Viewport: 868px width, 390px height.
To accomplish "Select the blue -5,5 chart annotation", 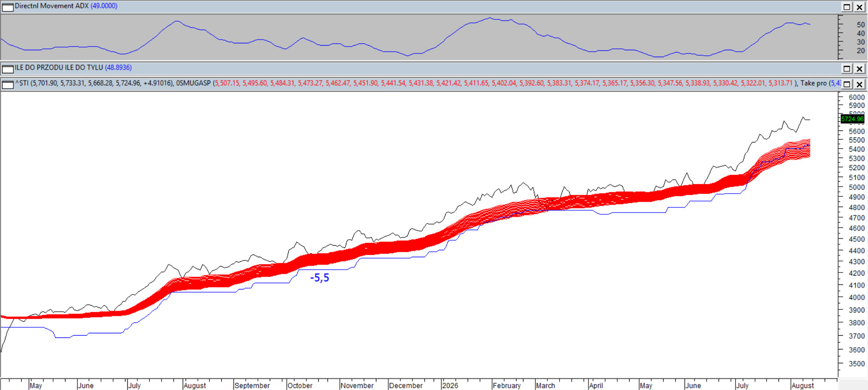I will tap(320, 278).
